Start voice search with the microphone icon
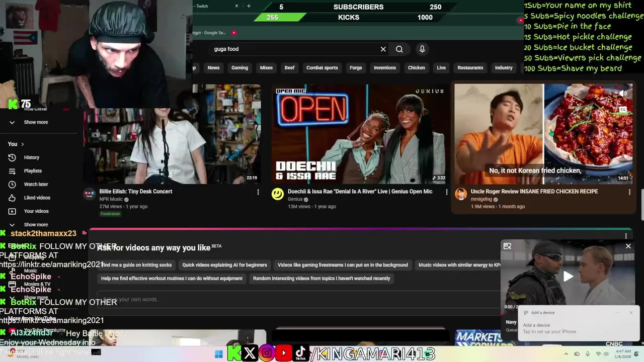 pos(422,49)
